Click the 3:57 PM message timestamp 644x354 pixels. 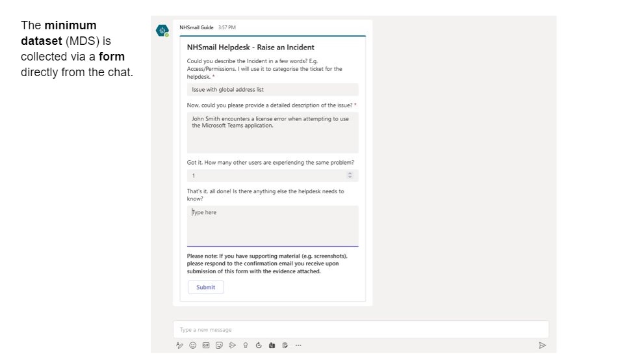pos(227,27)
